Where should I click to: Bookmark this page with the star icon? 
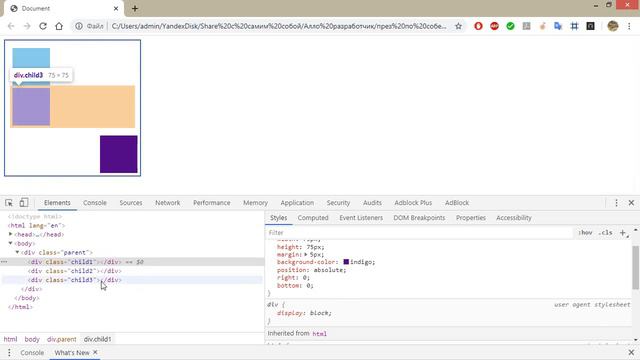click(458, 26)
